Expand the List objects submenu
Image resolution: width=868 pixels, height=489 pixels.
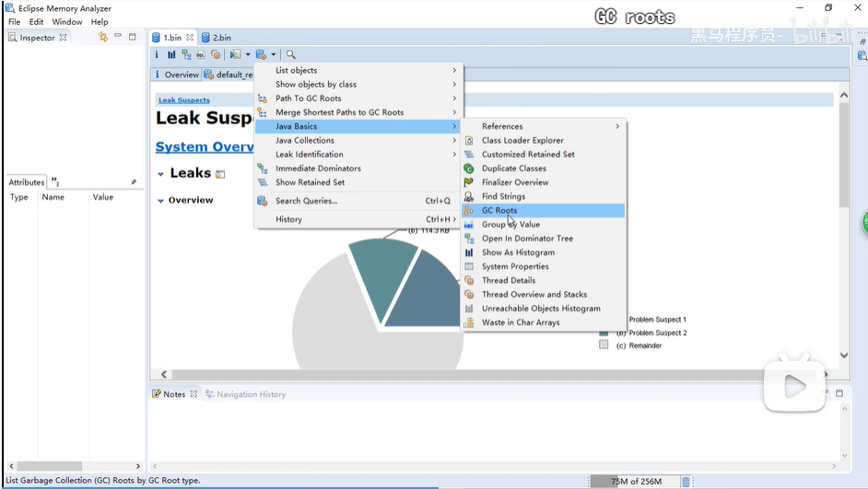pyautogui.click(x=358, y=70)
